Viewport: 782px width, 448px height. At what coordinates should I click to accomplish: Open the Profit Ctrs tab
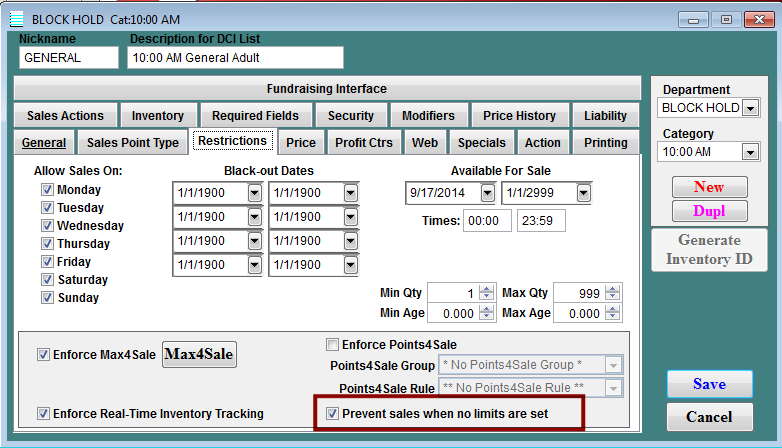pos(364,143)
